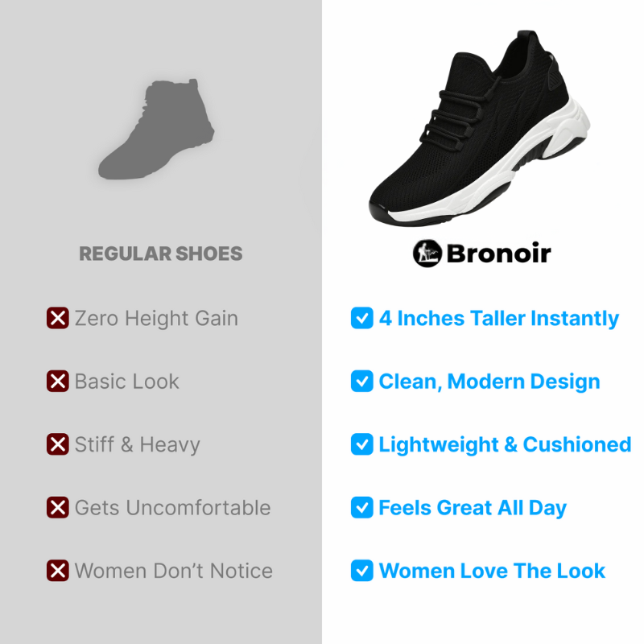Click the Bronoir brand name text
Image resolution: width=644 pixels, height=644 pixels.
[498, 253]
